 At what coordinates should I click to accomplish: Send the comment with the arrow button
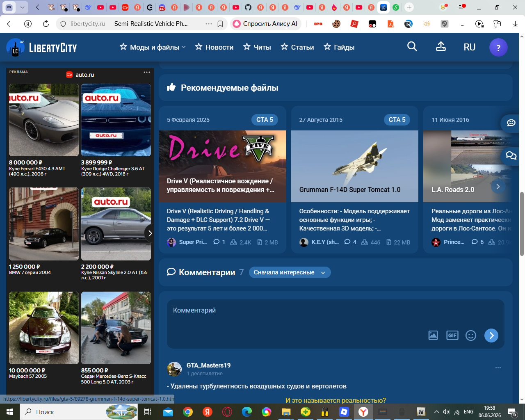[x=491, y=336]
